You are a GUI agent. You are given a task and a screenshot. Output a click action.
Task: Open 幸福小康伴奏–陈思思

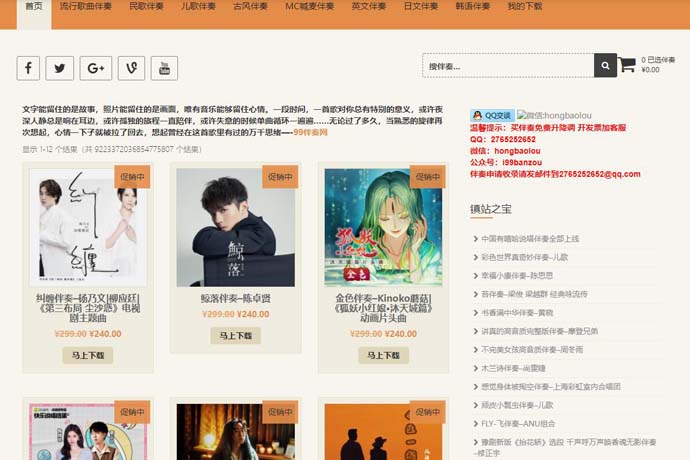point(517,276)
